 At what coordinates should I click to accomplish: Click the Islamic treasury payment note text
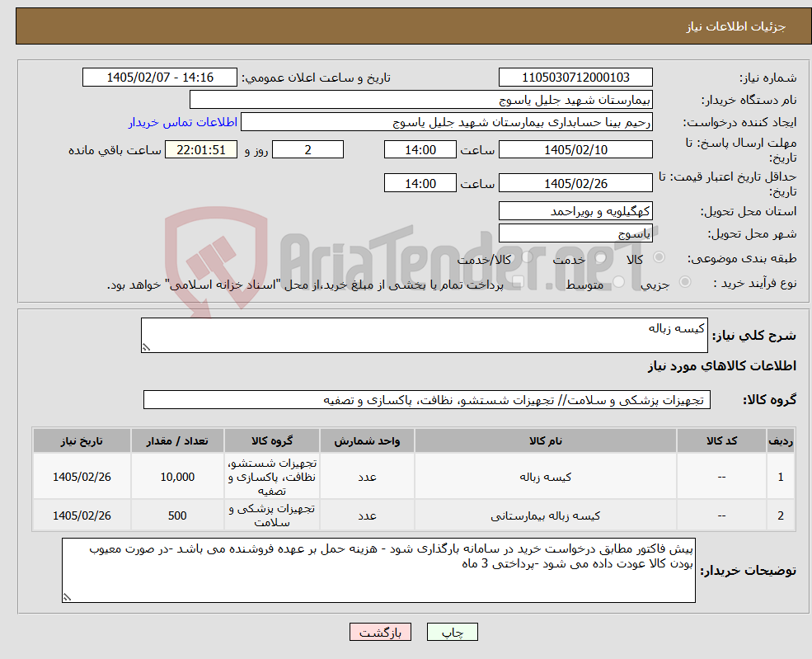click(305, 285)
